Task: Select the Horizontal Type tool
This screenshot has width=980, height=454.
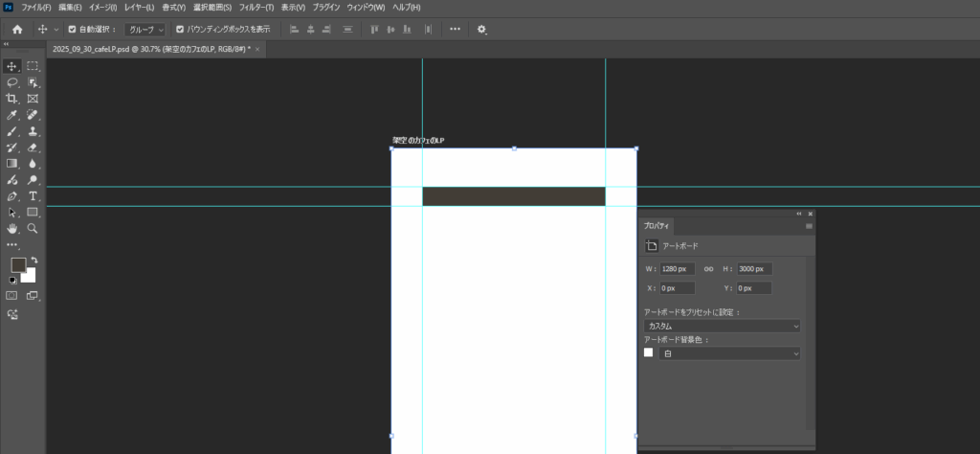Action: pos(33,196)
